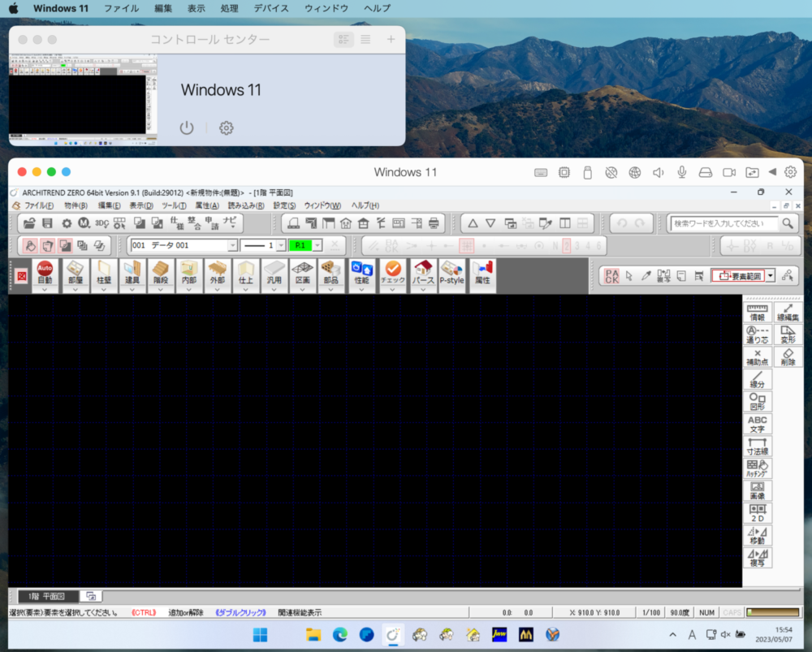
Task: Select the 文字 ABC text tool
Action: [x=757, y=424]
